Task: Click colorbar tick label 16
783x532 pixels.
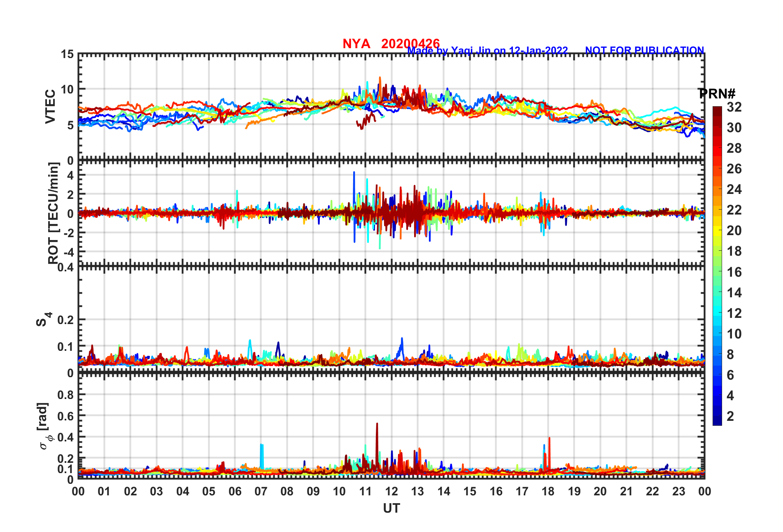Action: [734, 272]
